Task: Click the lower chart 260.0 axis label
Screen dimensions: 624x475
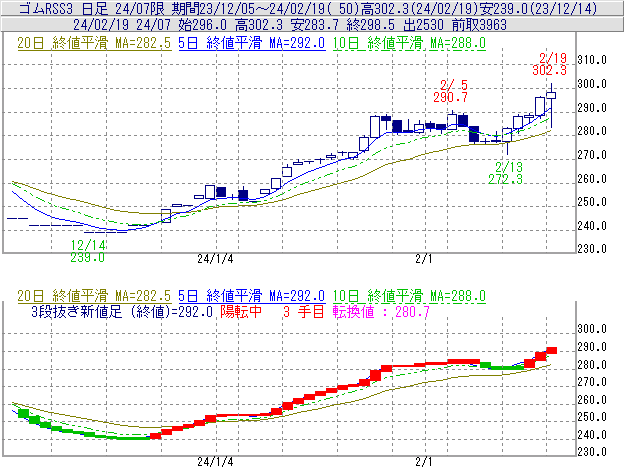Action: 592,400
